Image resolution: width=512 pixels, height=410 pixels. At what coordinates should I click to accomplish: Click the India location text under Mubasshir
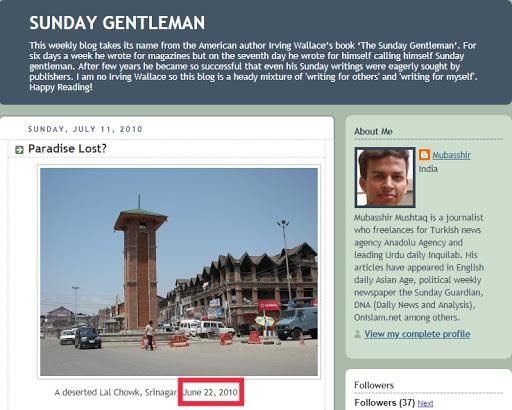tap(428, 169)
